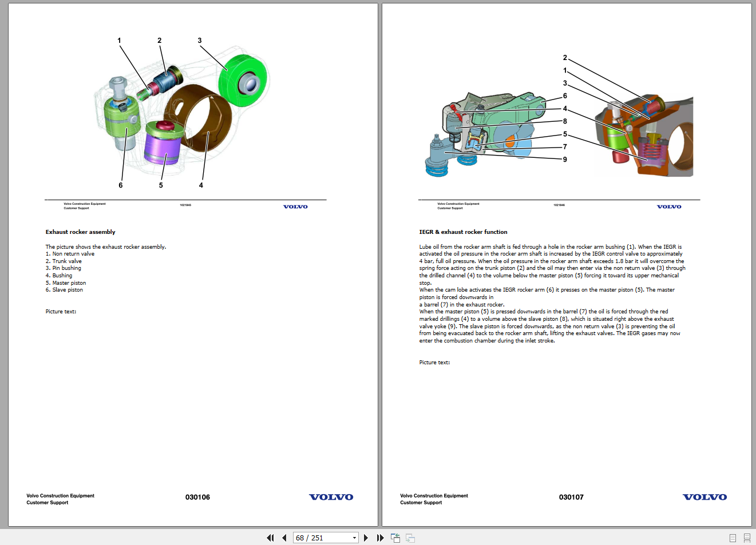The image size is (756, 545).
Task: Click the large VOLVO logo on the right page footer
Action: [x=704, y=497]
